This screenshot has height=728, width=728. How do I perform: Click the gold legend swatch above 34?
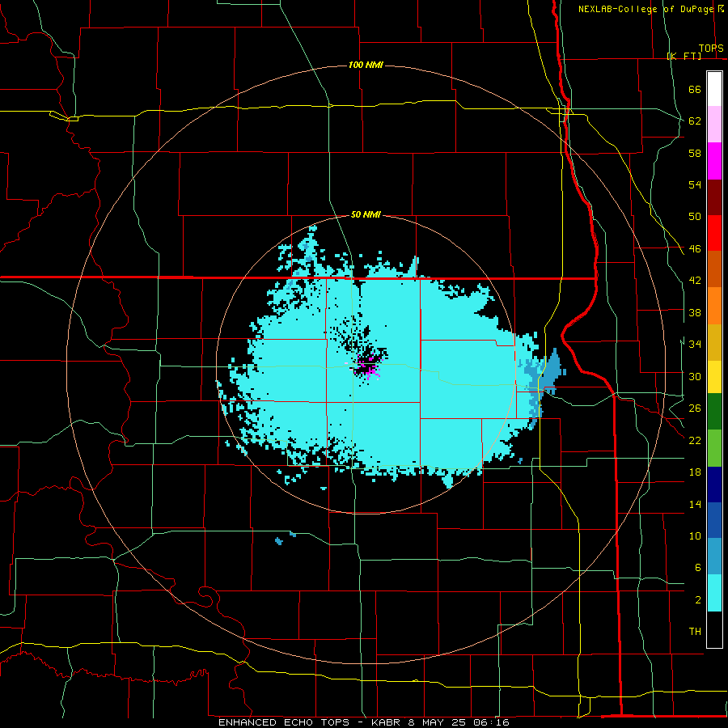coord(714,342)
